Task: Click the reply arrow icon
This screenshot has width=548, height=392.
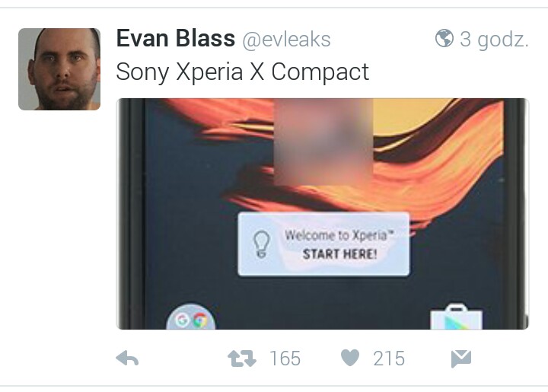Action: (127, 359)
